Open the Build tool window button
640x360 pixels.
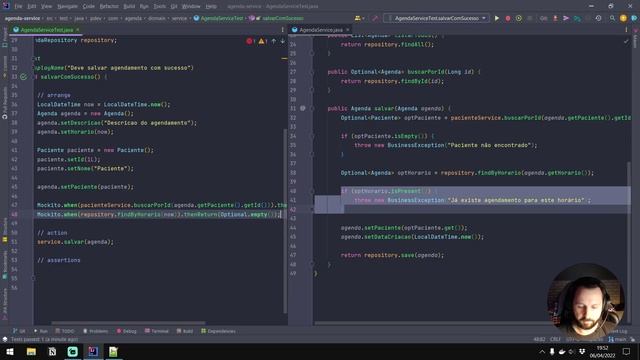pyautogui.click(x=185, y=331)
